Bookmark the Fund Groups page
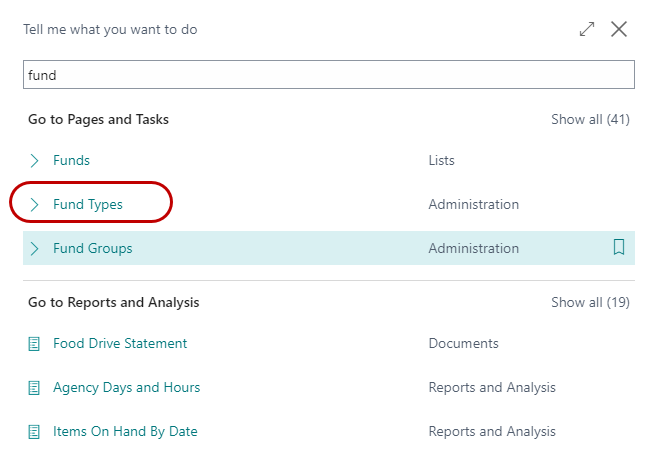The image size is (647, 460). pyautogui.click(x=618, y=248)
